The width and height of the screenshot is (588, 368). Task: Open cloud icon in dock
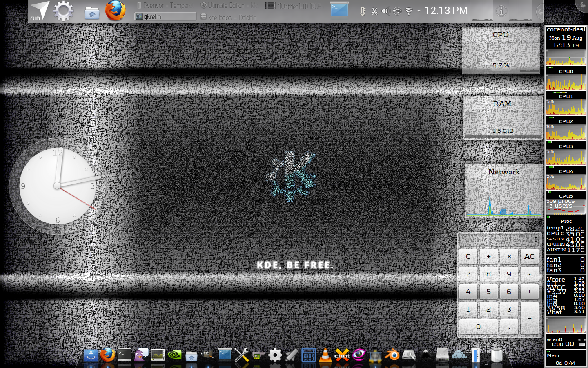point(459,355)
